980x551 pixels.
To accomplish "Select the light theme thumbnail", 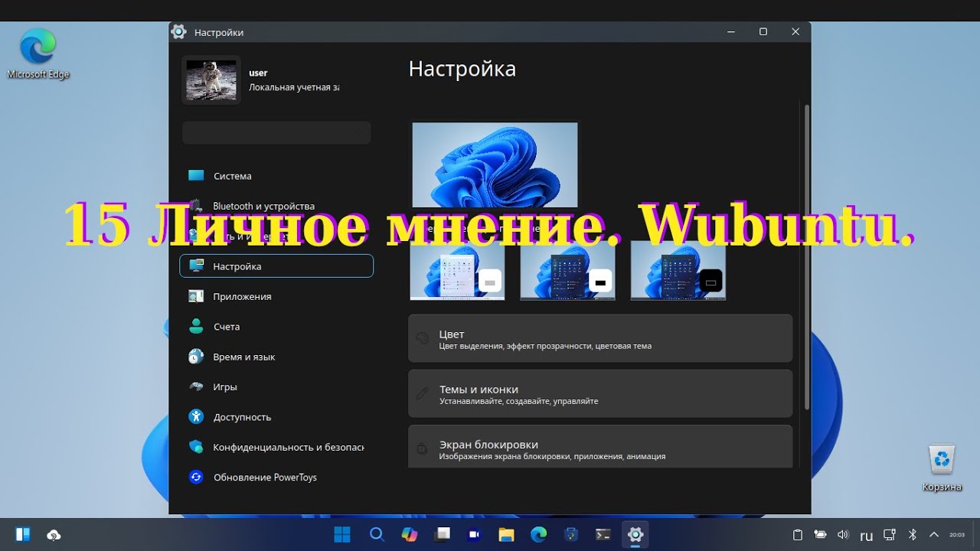I will click(457, 270).
